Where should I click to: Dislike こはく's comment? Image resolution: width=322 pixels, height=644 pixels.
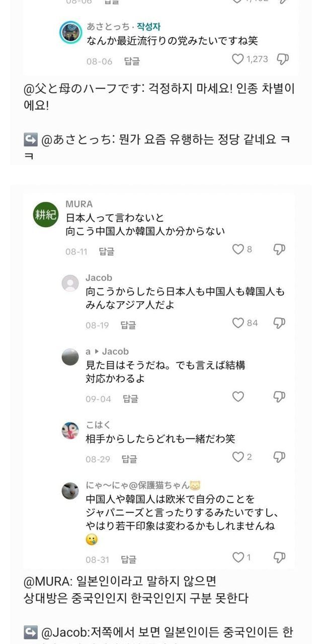click(279, 457)
